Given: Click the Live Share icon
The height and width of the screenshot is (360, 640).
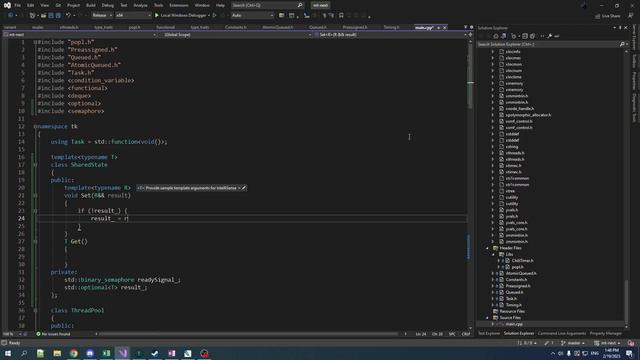Looking at the screenshot, I should (x=598, y=16).
